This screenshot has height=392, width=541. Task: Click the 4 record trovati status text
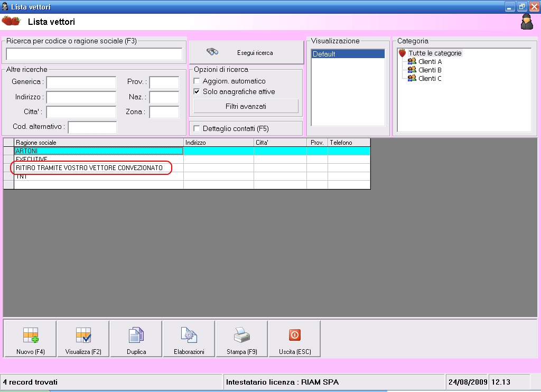[x=30, y=382]
